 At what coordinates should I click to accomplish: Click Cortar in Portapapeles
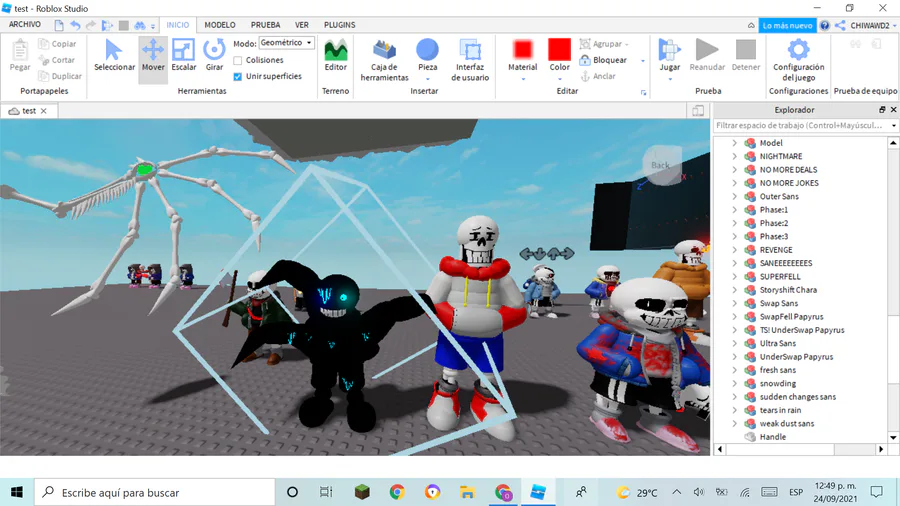coord(57,60)
